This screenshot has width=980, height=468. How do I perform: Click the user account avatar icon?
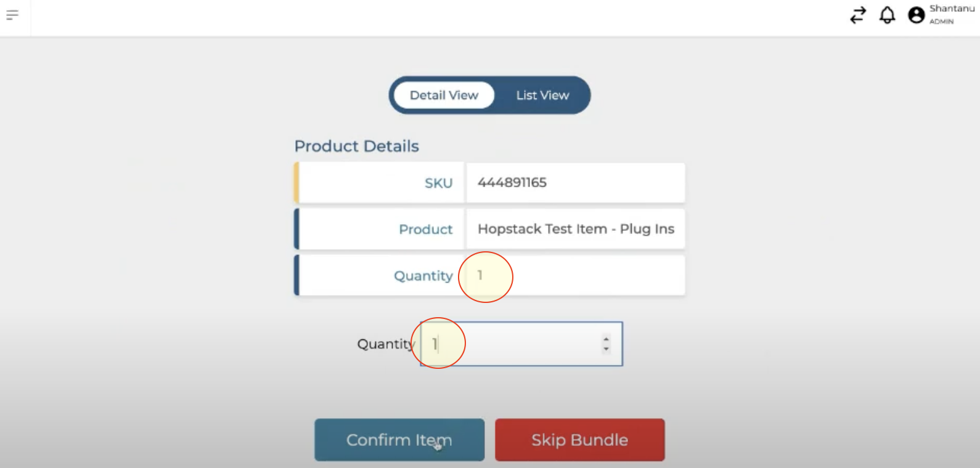pos(917,15)
